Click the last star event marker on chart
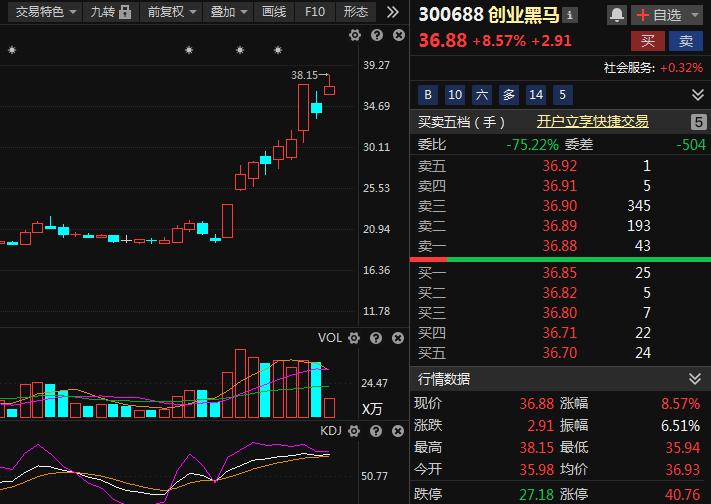The image size is (711, 504). coord(278,50)
